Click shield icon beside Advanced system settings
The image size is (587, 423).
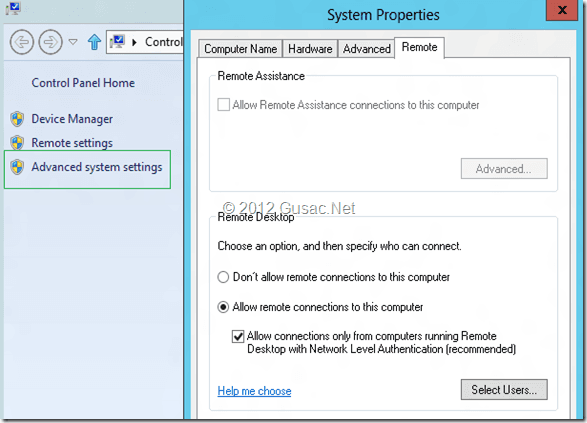point(17,167)
